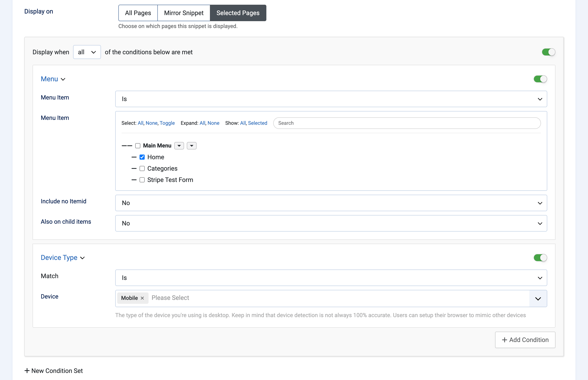Remove the Mobile tag from Device field
This screenshot has height=380, width=588.
[x=142, y=298]
